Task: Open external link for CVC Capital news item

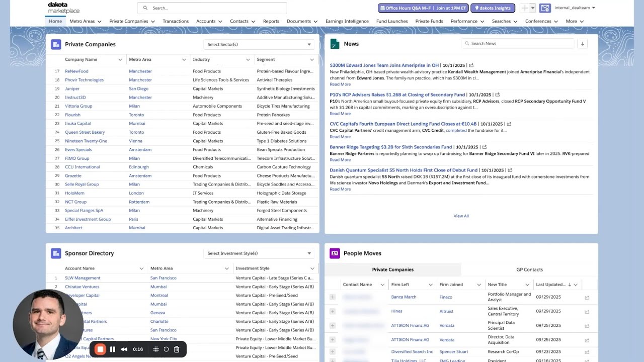Action: tap(509, 124)
